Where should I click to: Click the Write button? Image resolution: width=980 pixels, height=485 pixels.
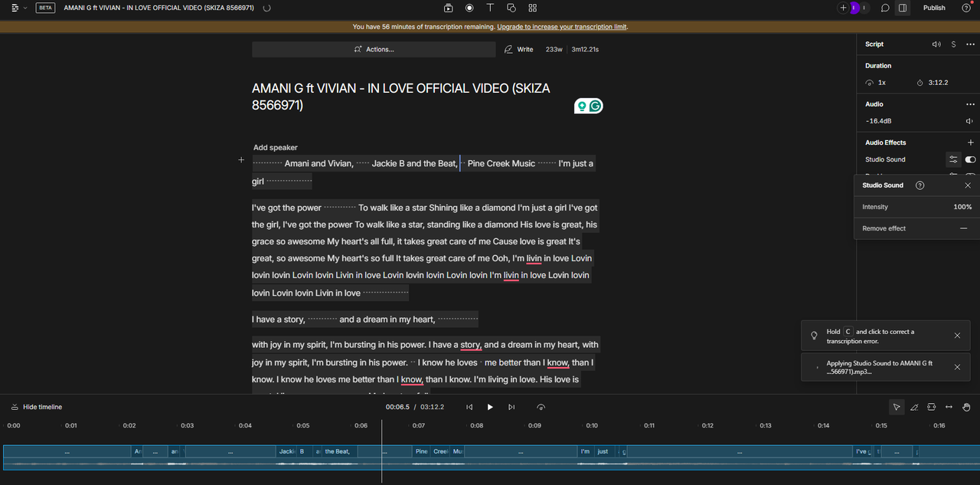tap(519, 49)
